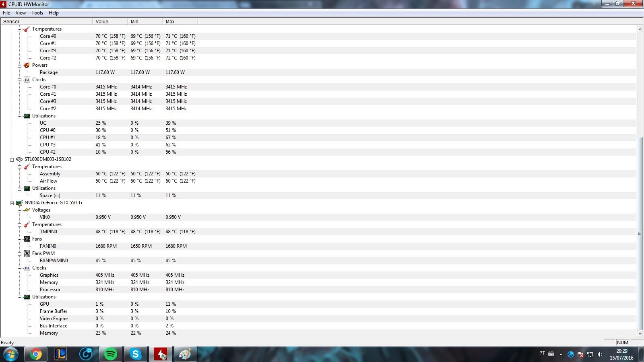Select the Video Engine row

click(x=318, y=319)
